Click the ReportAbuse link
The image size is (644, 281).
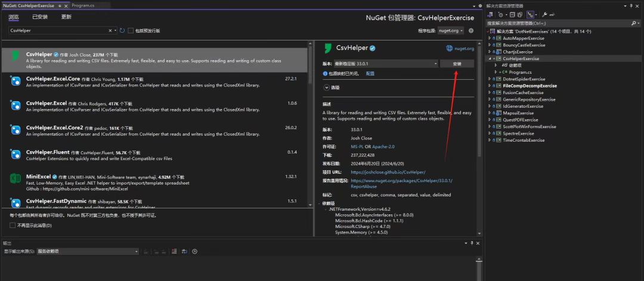(363, 186)
